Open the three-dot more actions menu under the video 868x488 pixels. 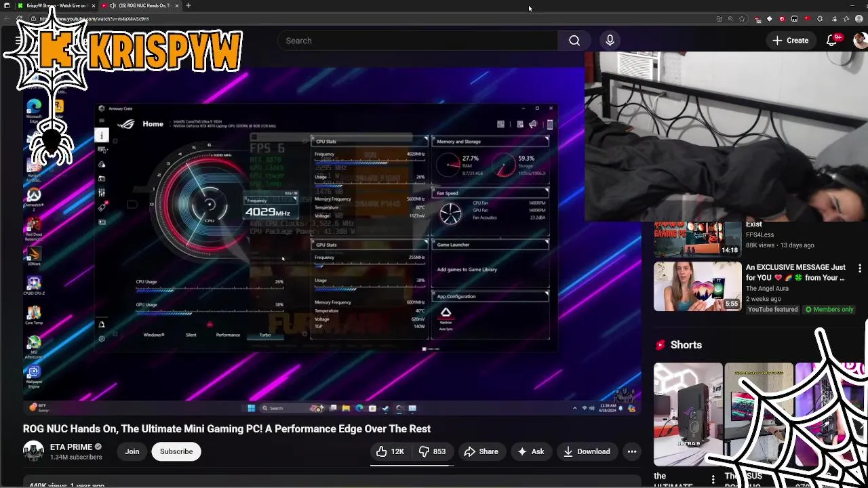click(632, 451)
